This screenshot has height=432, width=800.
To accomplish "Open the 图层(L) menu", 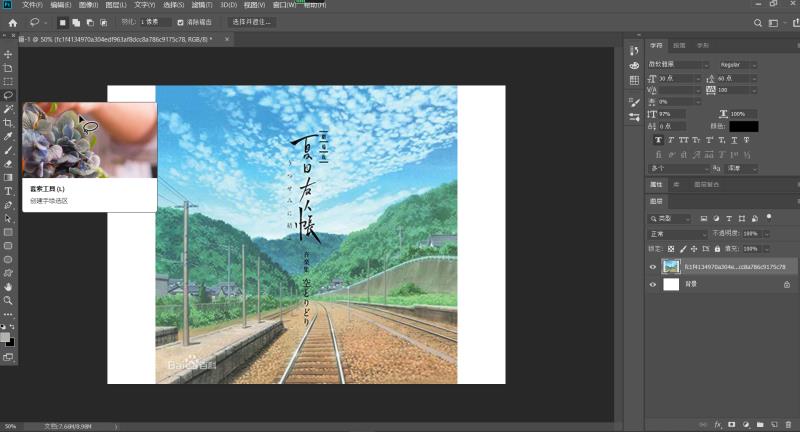I will coord(116,5).
